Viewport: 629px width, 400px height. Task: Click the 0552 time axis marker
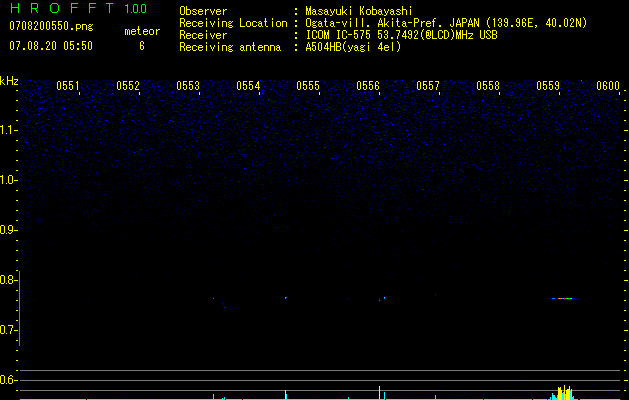point(128,86)
